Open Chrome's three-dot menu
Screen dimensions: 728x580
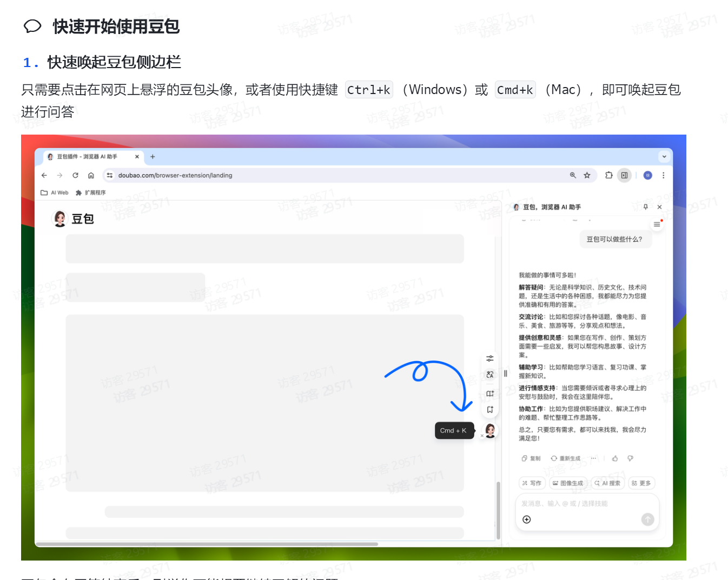point(663,175)
